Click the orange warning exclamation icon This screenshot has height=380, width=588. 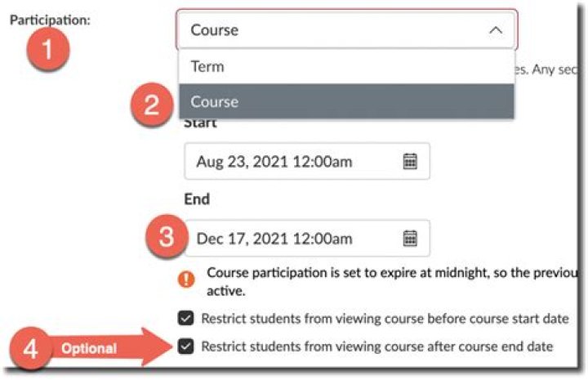pos(186,279)
